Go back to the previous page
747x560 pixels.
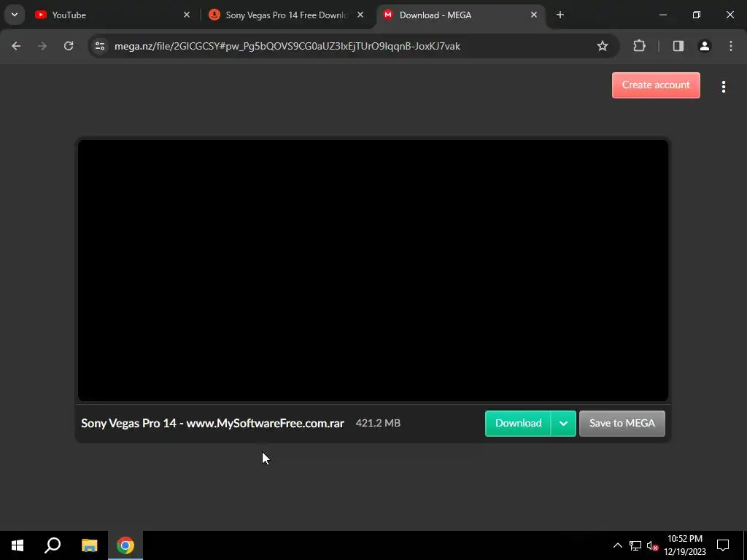[16, 46]
